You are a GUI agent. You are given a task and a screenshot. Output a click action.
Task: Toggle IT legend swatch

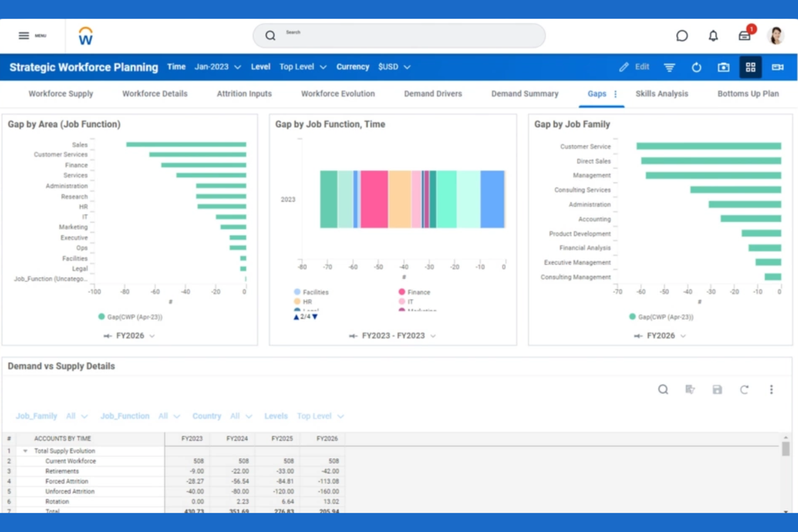click(402, 301)
